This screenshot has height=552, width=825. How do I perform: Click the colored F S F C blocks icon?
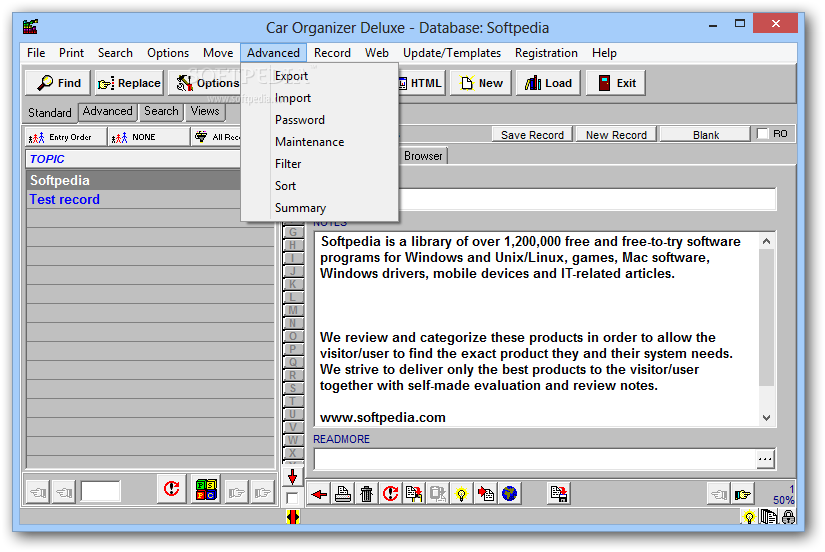[x=206, y=489]
